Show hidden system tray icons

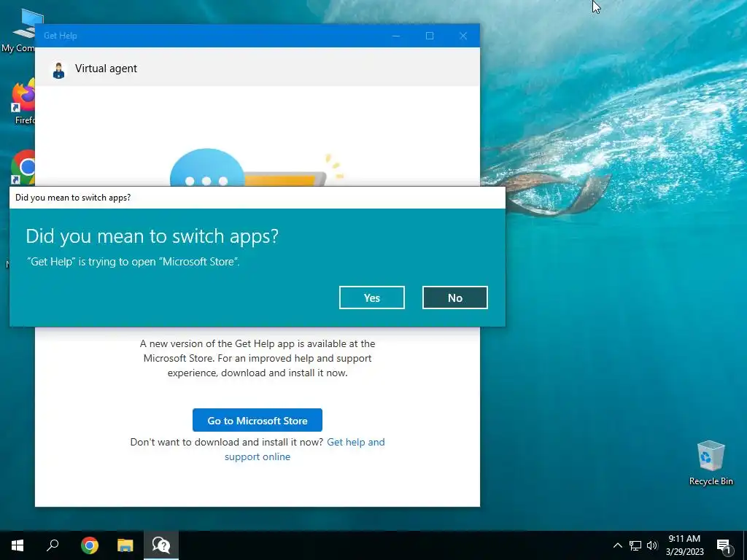click(617, 545)
